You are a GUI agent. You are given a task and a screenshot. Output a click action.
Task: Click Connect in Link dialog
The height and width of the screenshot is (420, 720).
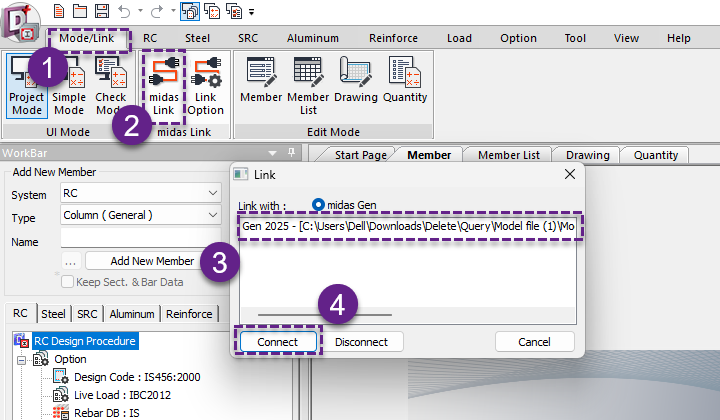(x=277, y=342)
